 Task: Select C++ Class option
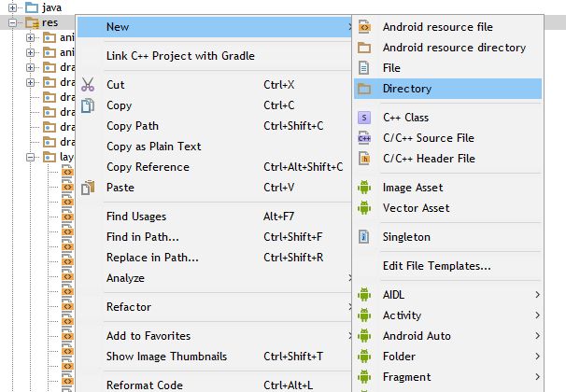coord(447,118)
